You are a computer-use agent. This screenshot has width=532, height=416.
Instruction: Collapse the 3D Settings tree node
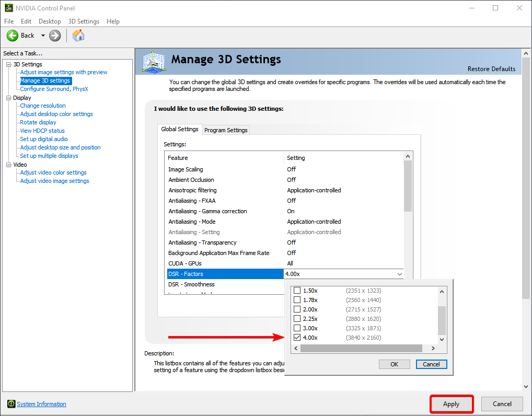pyautogui.click(x=9, y=64)
